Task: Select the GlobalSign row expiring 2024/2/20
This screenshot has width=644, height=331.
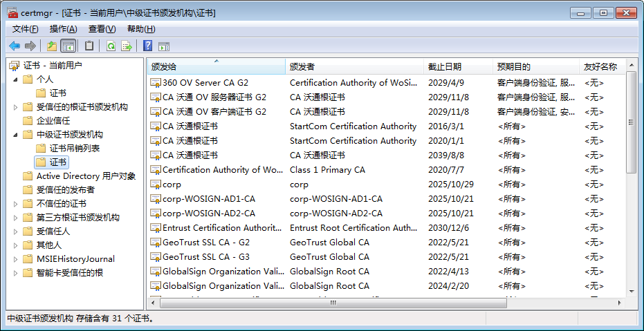Action: point(386,286)
